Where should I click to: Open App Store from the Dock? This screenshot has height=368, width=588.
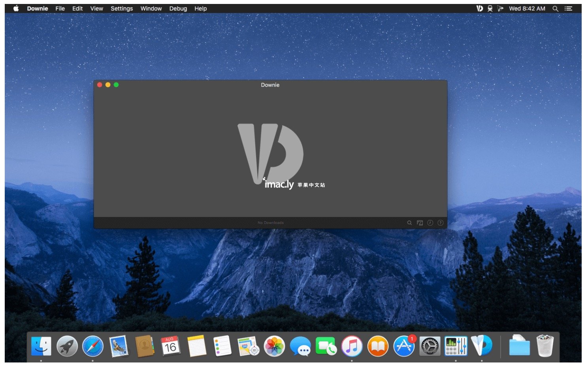pyautogui.click(x=404, y=346)
